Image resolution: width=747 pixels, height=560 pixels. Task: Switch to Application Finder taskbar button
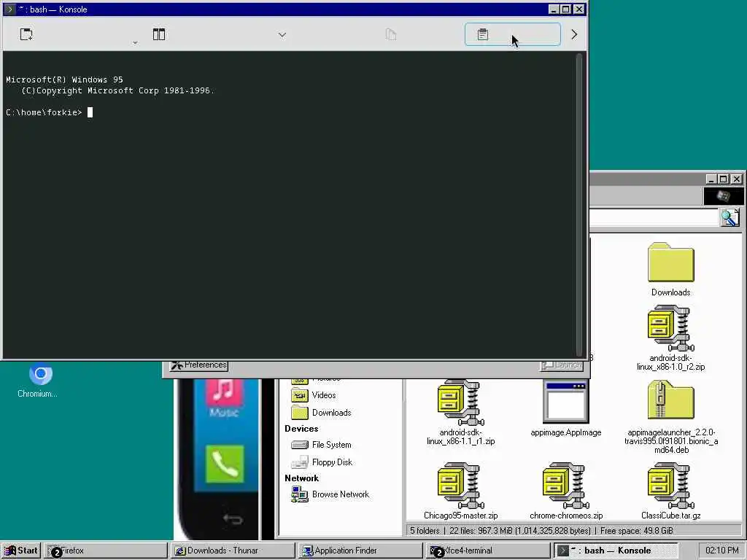click(x=360, y=551)
